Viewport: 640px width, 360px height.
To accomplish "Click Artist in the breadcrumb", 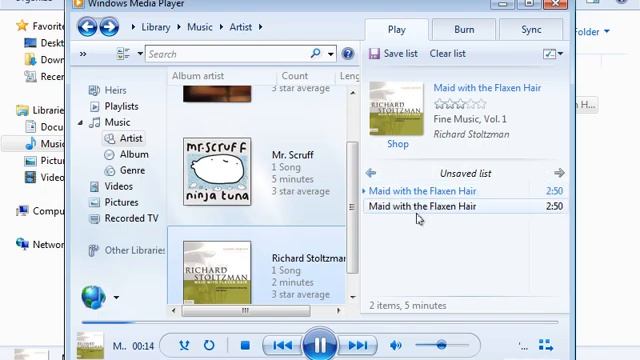I will click(x=240, y=27).
